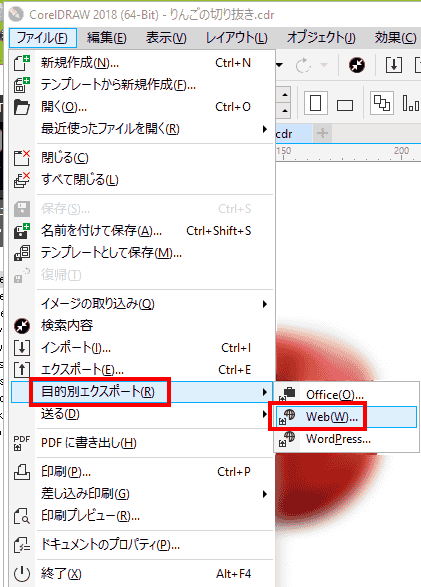
Task: Click the 印刷(P) printer icon
Action: tap(22, 472)
